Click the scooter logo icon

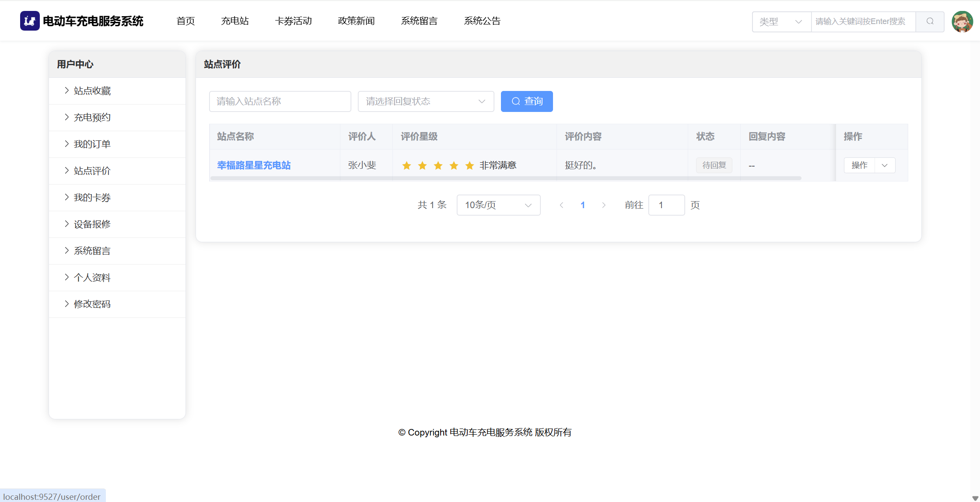(30, 21)
